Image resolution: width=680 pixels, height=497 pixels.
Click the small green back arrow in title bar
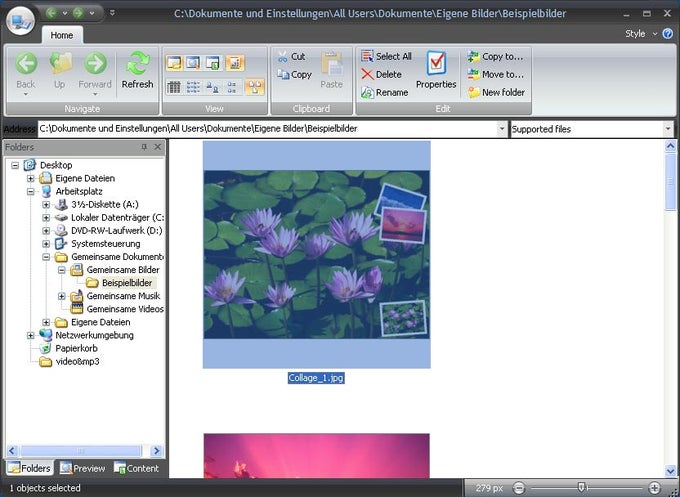51,13
